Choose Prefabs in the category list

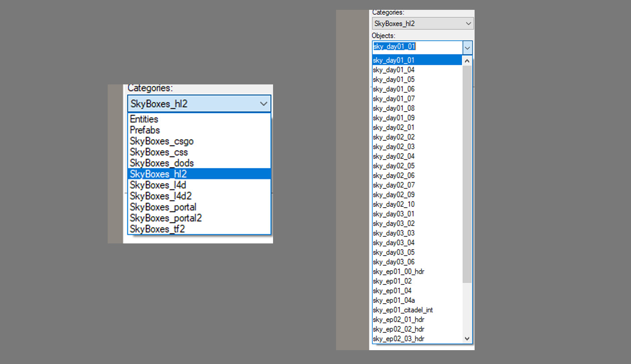(x=145, y=130)
